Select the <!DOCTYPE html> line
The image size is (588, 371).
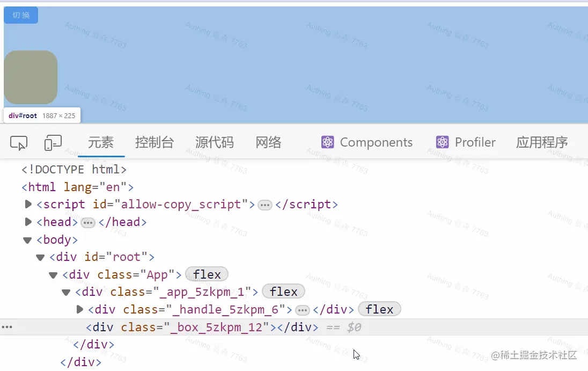(74, 170)
